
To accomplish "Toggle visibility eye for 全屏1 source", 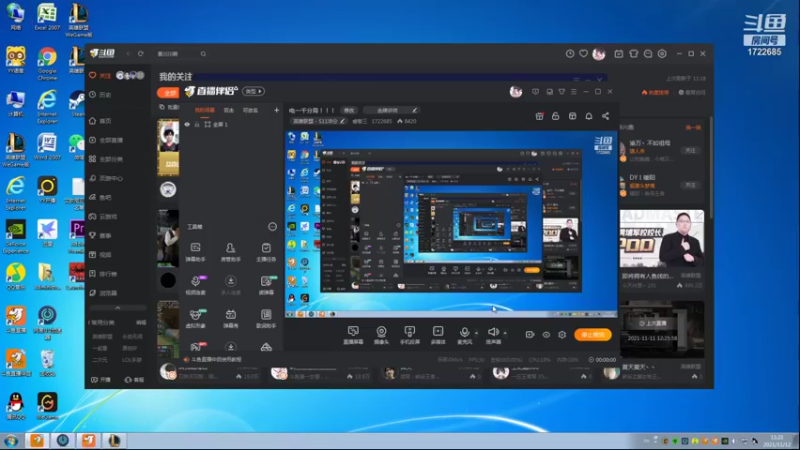I will 187,124.
